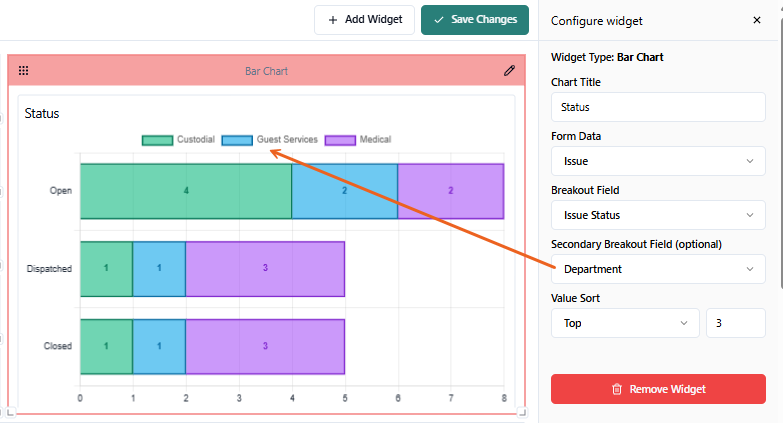Click the Chart Title input field
Viewport: 783px width, 423px height.
(658, 107)
